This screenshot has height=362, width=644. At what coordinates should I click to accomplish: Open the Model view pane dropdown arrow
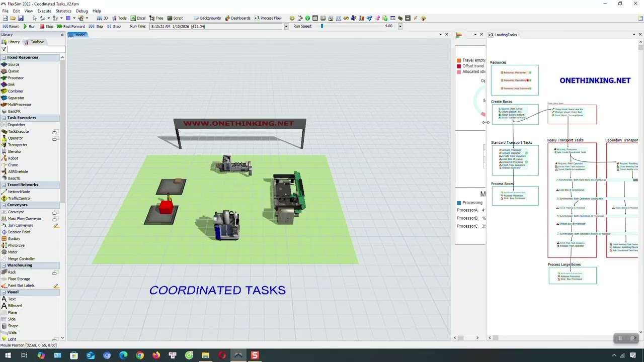(440, 35)
